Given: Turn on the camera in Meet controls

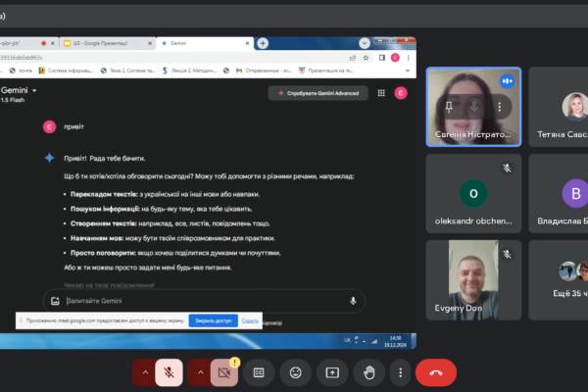Looking at the screenshot, I should click(x=223, y=372).
